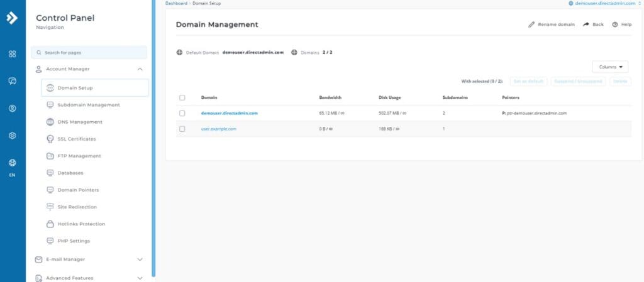Viewport: 644px width, 282px height.
Task: Click the DirectAdmin logo icon
Action: tap(12, 18)
